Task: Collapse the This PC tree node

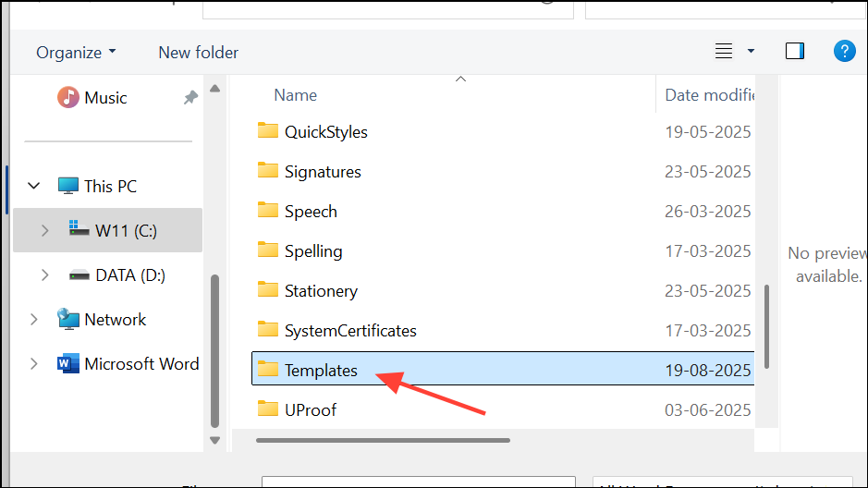Action: (34, 186)
